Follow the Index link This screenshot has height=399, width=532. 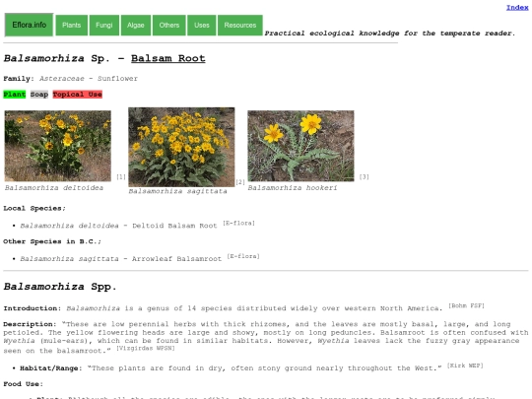point(517,8)
